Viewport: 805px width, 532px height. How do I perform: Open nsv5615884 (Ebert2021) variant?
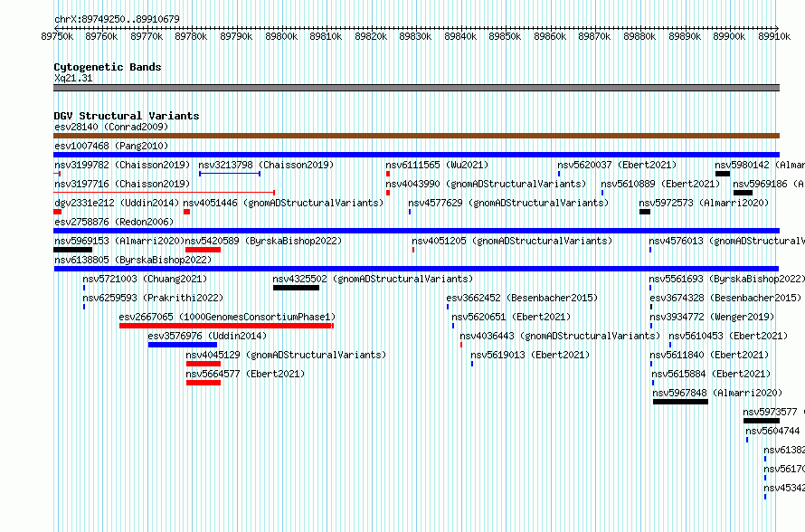click(x=711, y=374)
